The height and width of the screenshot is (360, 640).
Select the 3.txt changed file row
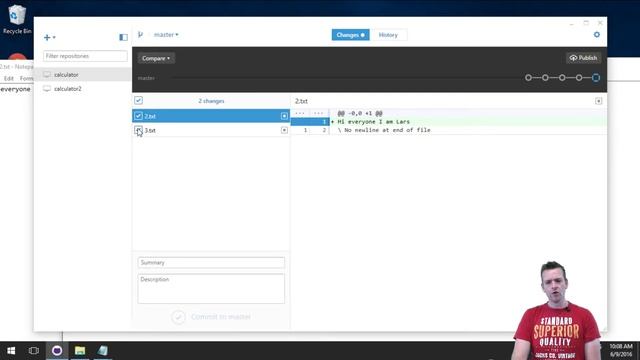point(211,130)
